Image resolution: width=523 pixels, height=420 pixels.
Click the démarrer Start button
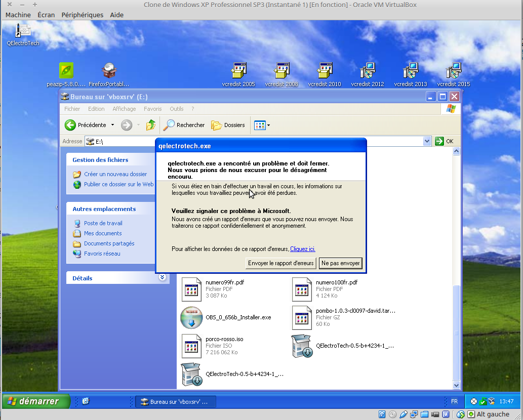coord(32,401)
